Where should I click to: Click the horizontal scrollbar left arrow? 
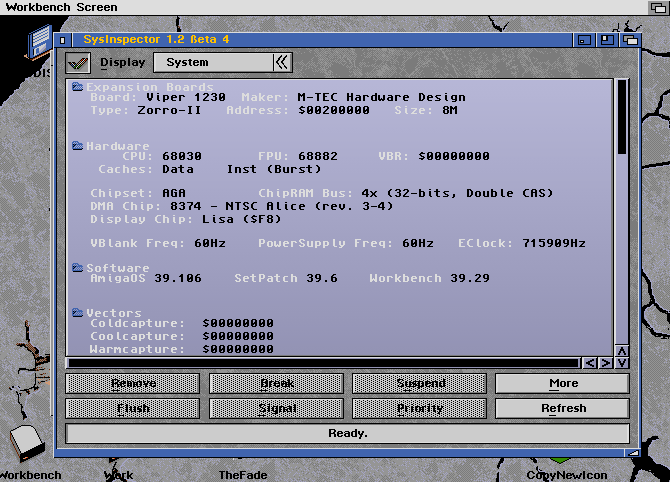point(590,363)
